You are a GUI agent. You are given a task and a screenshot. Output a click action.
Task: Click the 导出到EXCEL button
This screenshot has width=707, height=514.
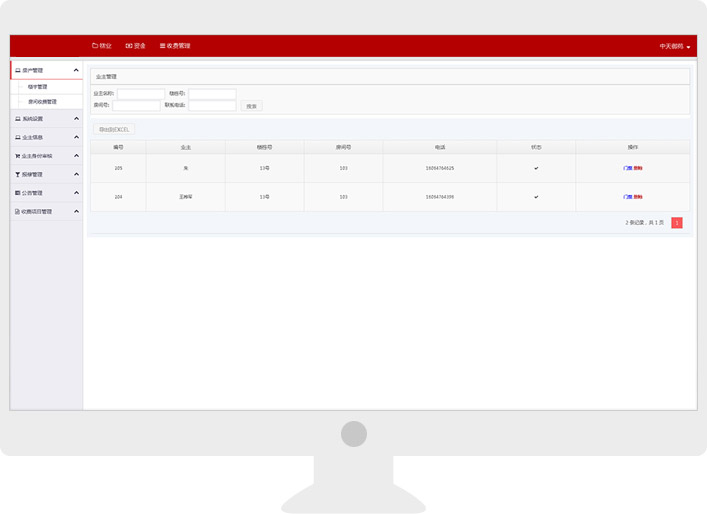click(113, 129)
